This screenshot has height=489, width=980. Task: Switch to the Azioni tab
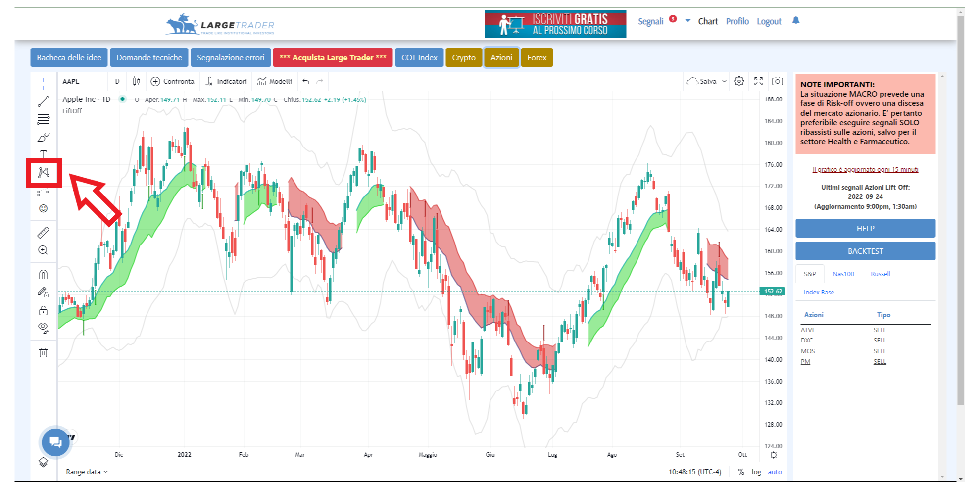pos(501,57)
